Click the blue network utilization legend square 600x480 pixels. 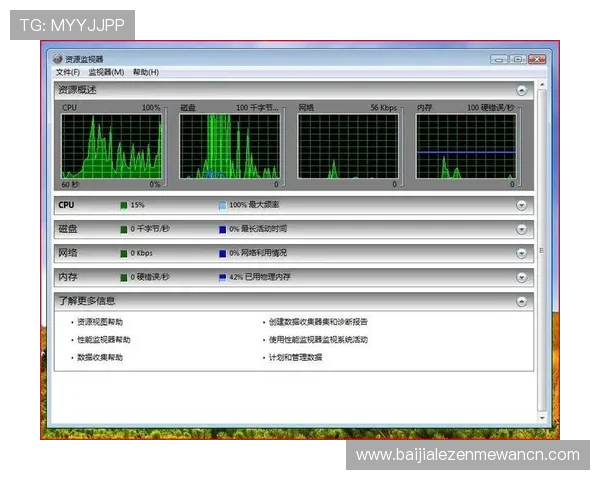(222, 253)
